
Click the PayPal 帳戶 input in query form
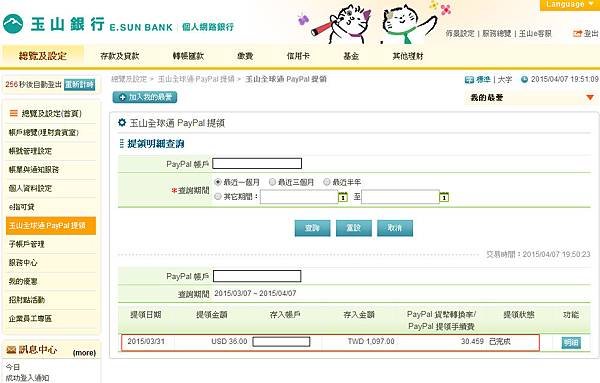(x=257, y=164)
